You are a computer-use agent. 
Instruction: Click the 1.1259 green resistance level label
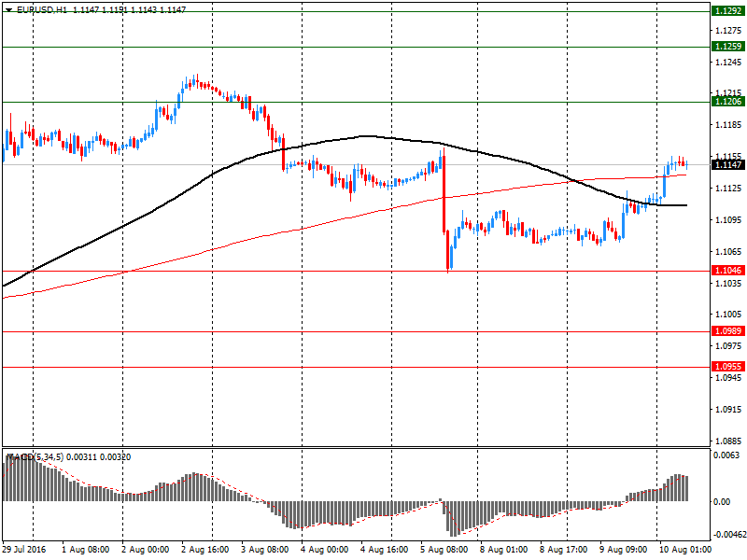(x=728, y=46)
